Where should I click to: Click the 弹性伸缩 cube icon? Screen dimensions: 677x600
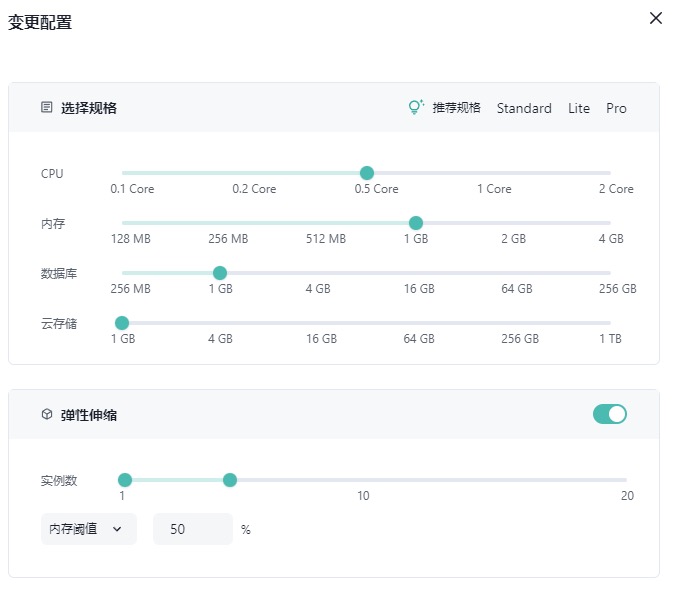pos(47,414)
